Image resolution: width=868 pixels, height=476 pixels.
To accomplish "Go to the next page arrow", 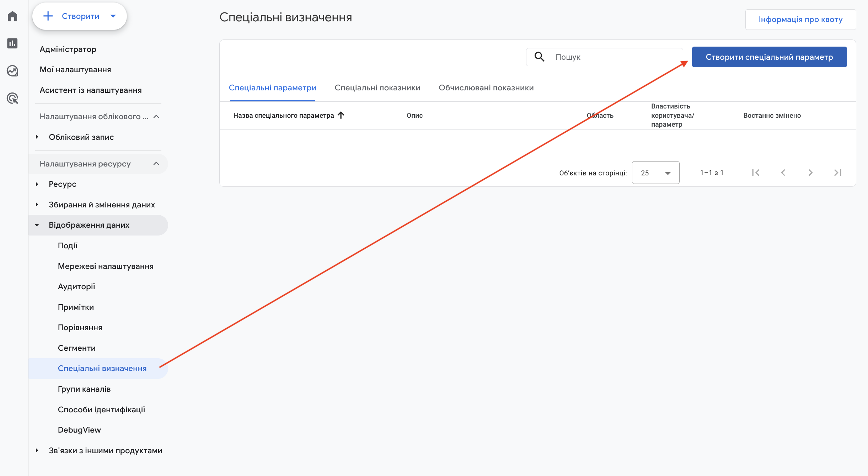I will (x=810, y=173).
